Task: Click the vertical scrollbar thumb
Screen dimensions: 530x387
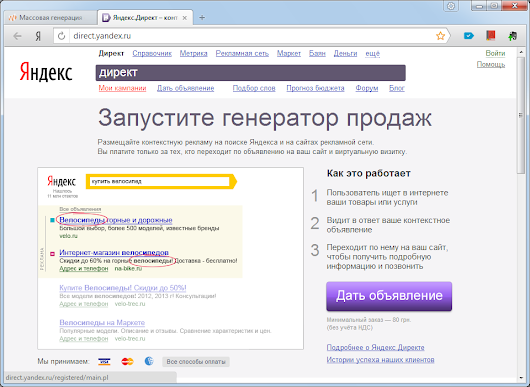Action: click(x=521, y=116)
